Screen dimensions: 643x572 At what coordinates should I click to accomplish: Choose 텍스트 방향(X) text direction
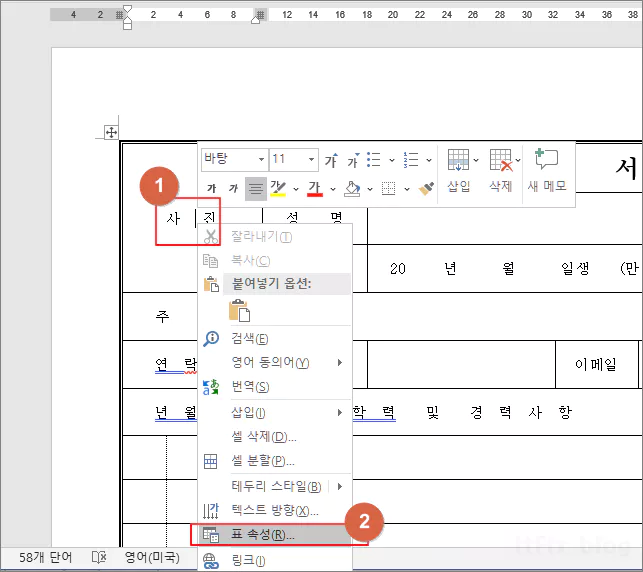[x=275, y=510]
